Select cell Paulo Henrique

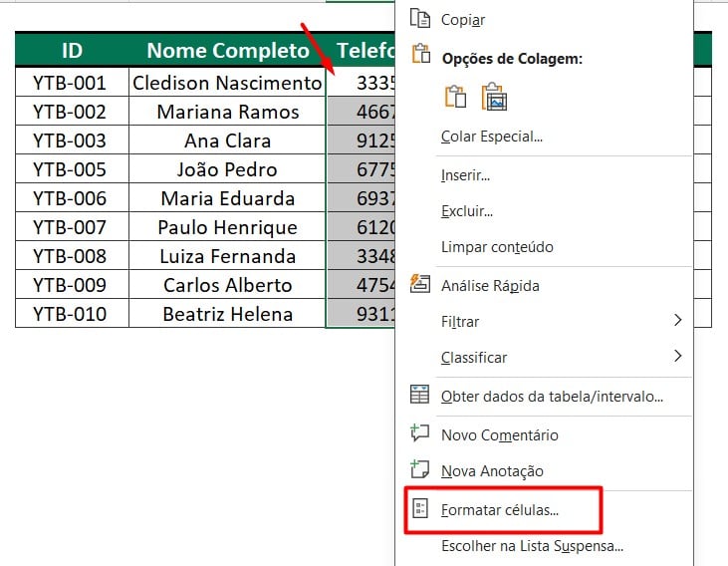coord(227,226)
